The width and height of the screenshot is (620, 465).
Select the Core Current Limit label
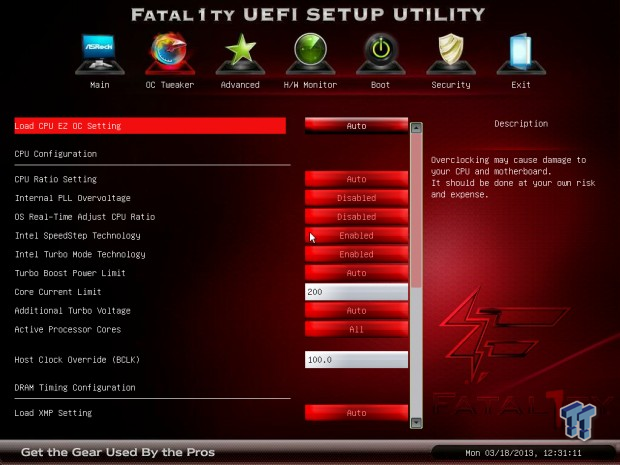(58, 292)
